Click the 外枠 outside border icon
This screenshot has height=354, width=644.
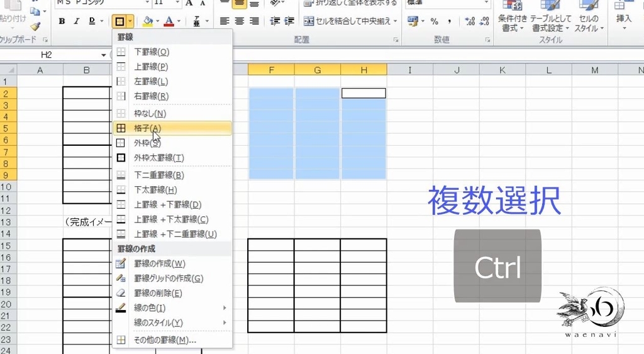(121, 143)
